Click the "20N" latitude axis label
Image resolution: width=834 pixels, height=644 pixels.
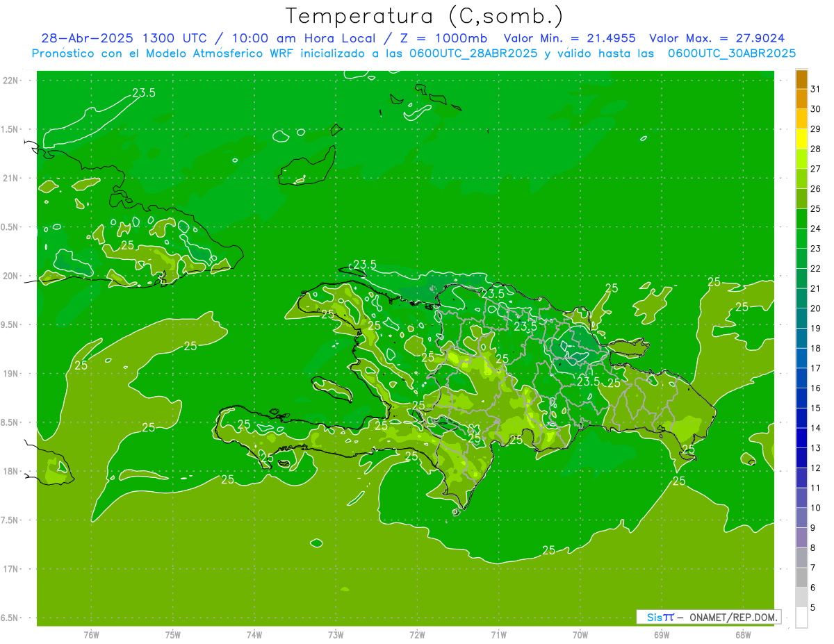(x=10, y=276)
